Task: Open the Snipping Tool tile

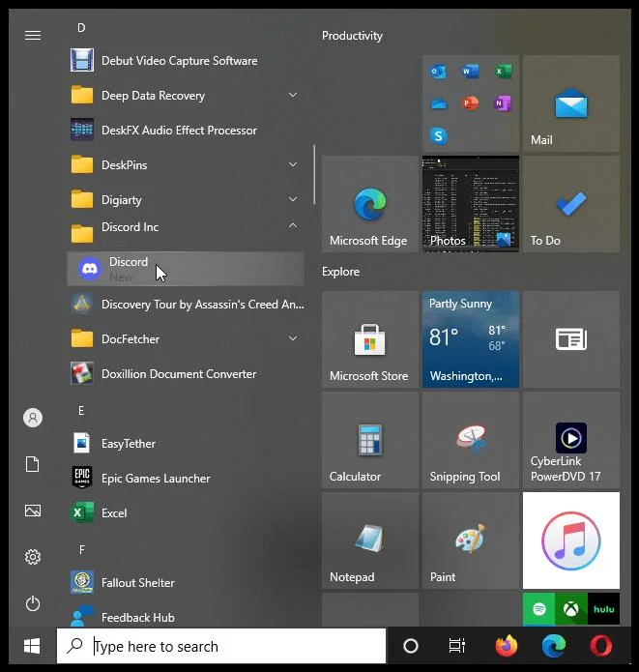Action: click(471, 440)
